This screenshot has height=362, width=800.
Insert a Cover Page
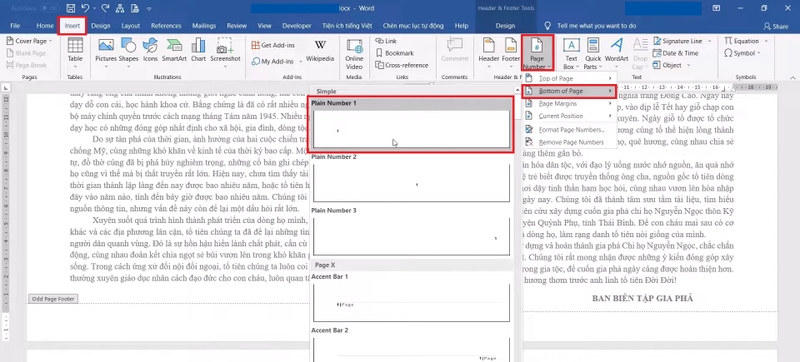click(31, 41)
